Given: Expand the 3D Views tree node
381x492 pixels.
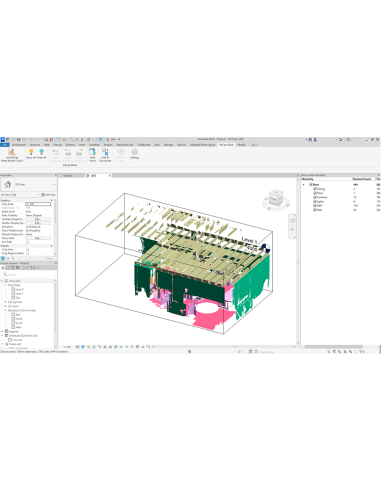Looking at the screenshot, I should [5, 306].
